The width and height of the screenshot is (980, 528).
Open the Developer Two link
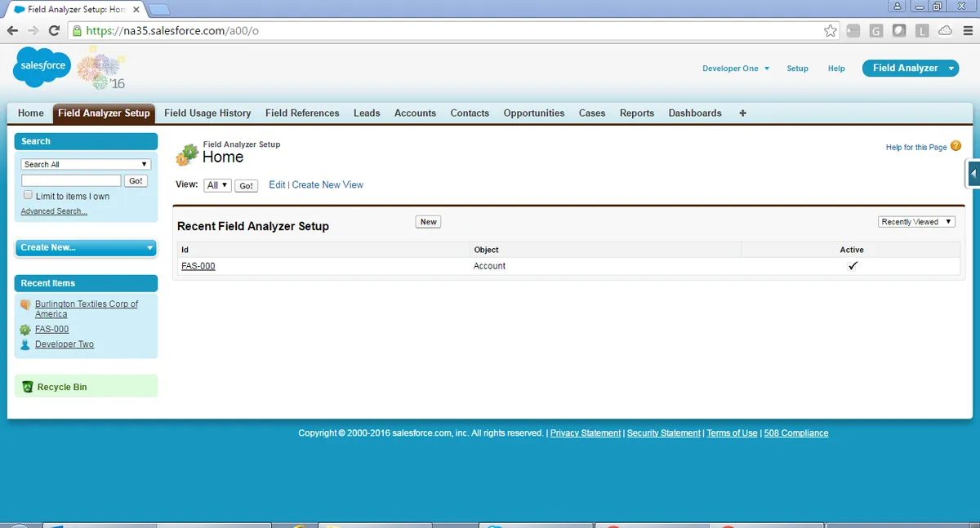pyautogui.click(x=65, y=344)
